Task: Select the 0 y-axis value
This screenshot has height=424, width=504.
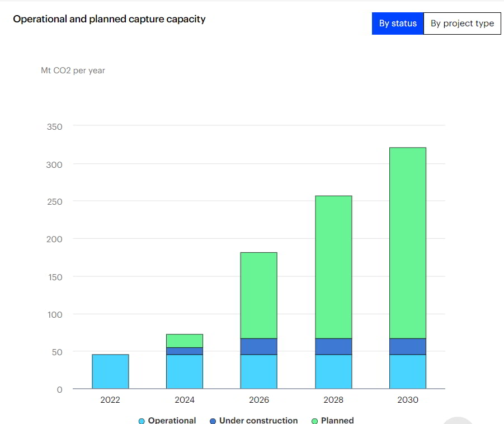Action: (x=59, y=390)
